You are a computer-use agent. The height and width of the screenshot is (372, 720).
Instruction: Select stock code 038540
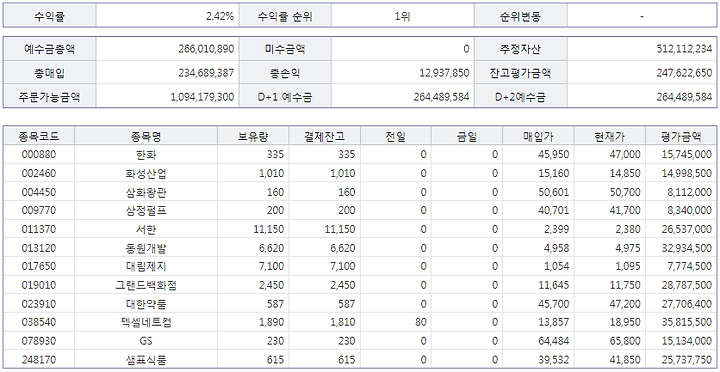click(x=39, y=322)
